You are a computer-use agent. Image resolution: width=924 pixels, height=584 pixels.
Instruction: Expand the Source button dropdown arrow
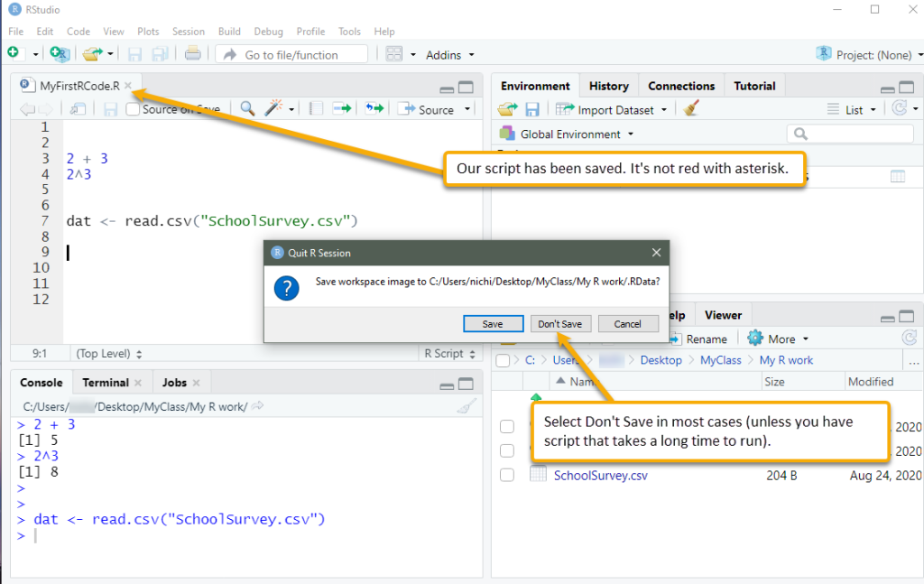coord(467,109)
